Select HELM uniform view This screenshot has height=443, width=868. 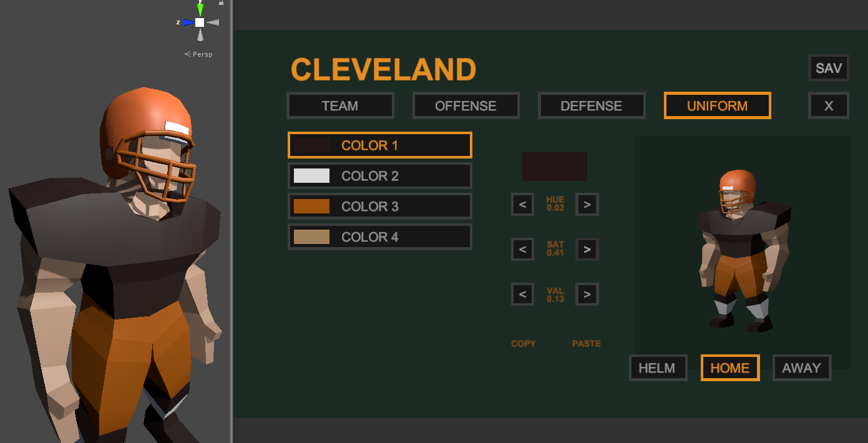[x=657, y=368]
